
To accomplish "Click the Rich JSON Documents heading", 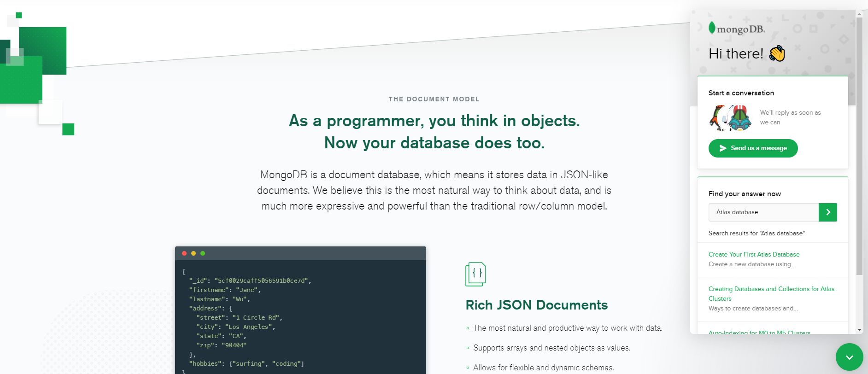I will (x=537, y=305).
